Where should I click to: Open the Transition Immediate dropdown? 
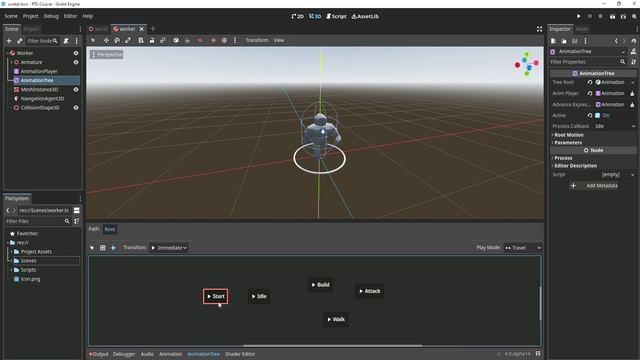tap(169, 248)
